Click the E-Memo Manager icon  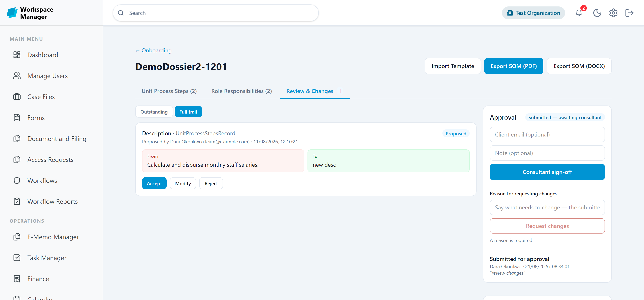tap(17, 237)
